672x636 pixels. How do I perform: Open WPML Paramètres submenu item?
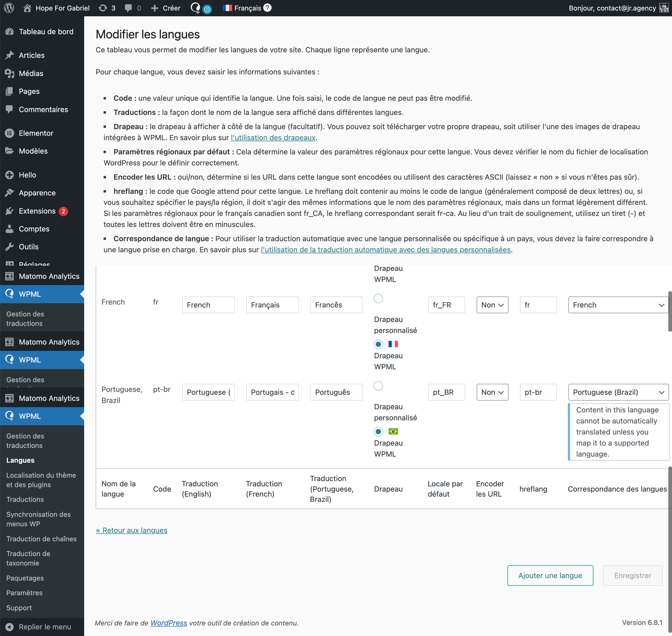24,593
